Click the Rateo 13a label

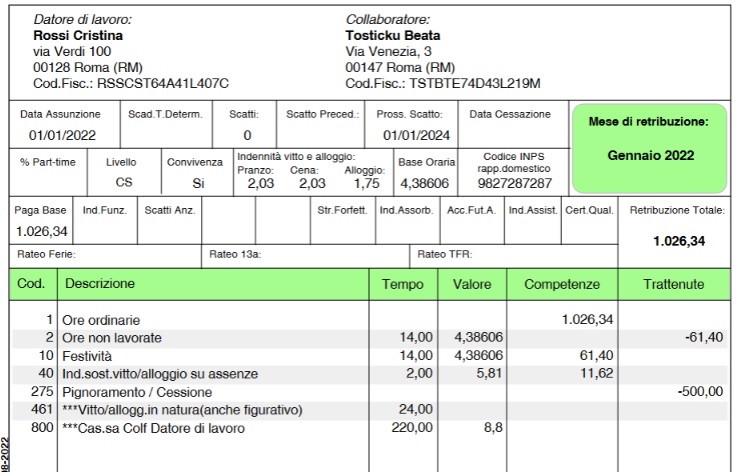coord(235,255)
